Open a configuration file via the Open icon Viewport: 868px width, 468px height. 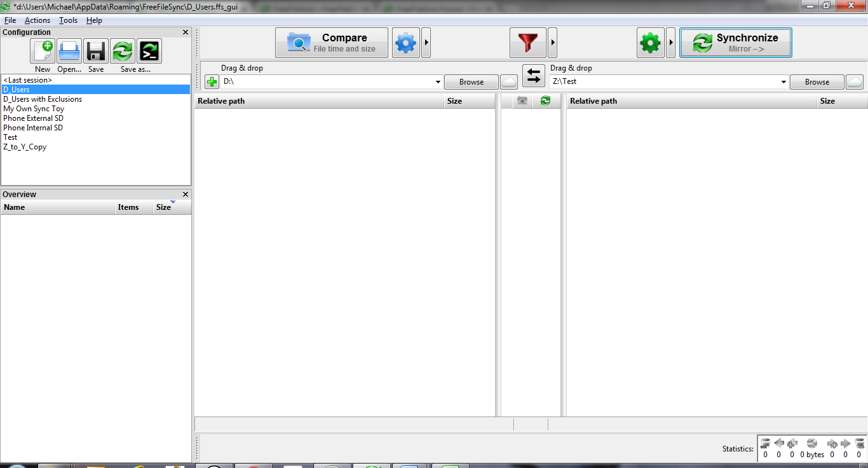69,51
